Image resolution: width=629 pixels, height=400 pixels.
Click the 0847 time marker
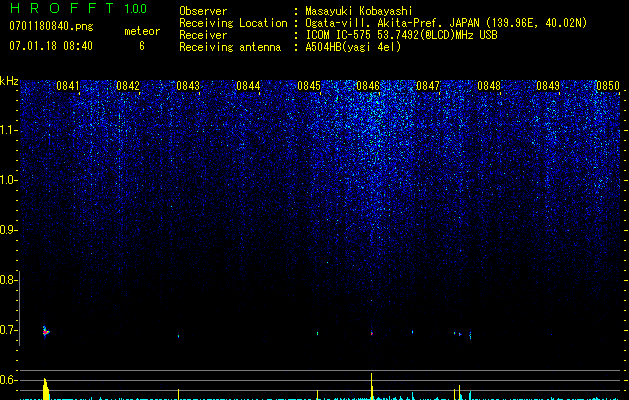click(428, 86)
